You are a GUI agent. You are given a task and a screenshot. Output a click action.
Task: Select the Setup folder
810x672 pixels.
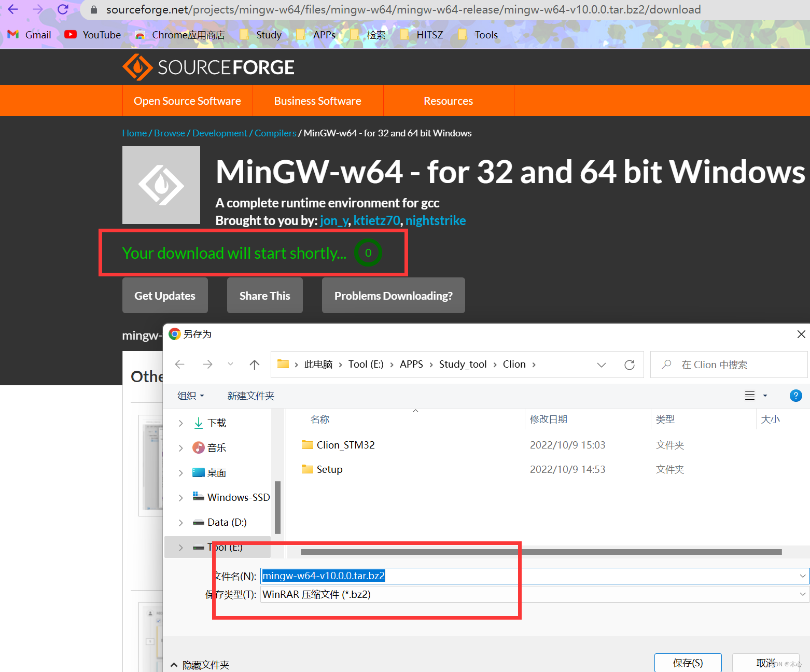[322, 469]
